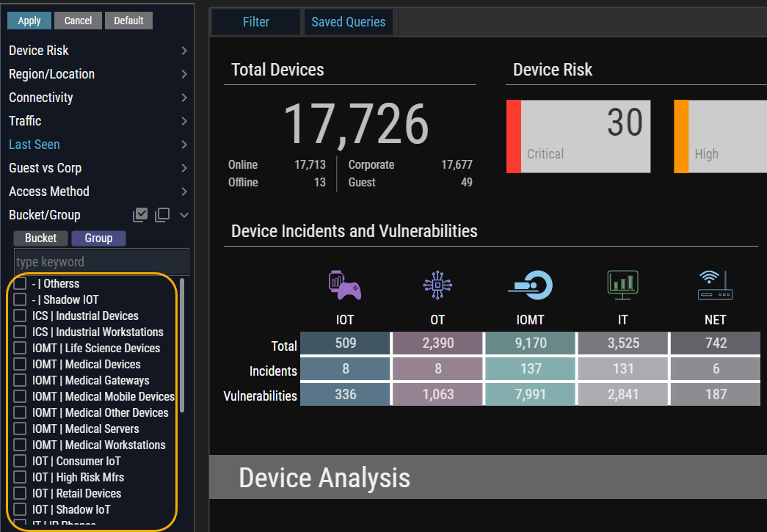Click the NET wireless router icon

715,285
